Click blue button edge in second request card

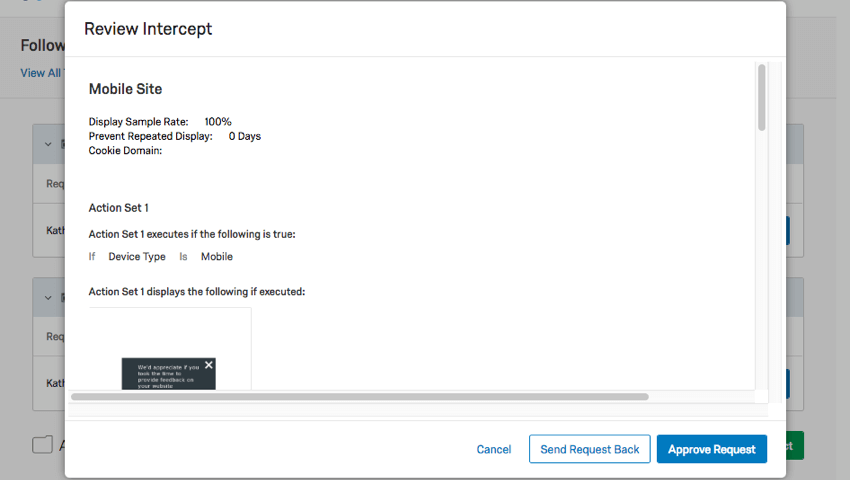tap(788, 384)
